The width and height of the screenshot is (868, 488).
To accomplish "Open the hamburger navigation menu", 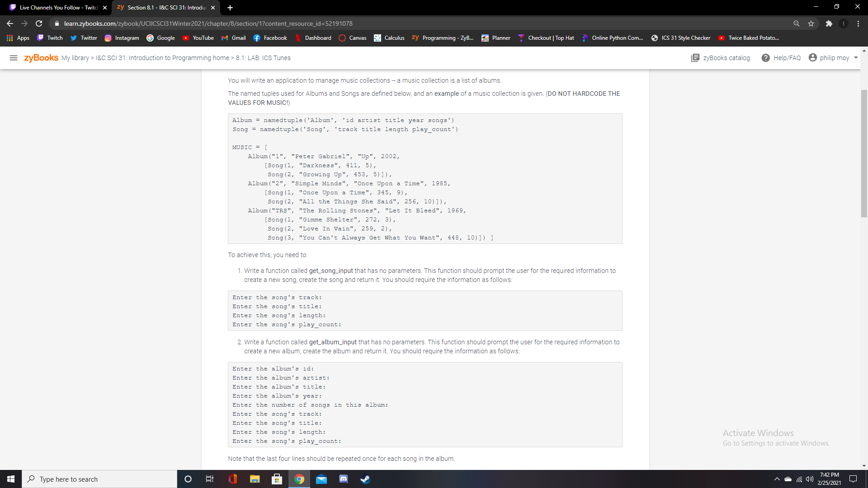I will pos(14,58).
